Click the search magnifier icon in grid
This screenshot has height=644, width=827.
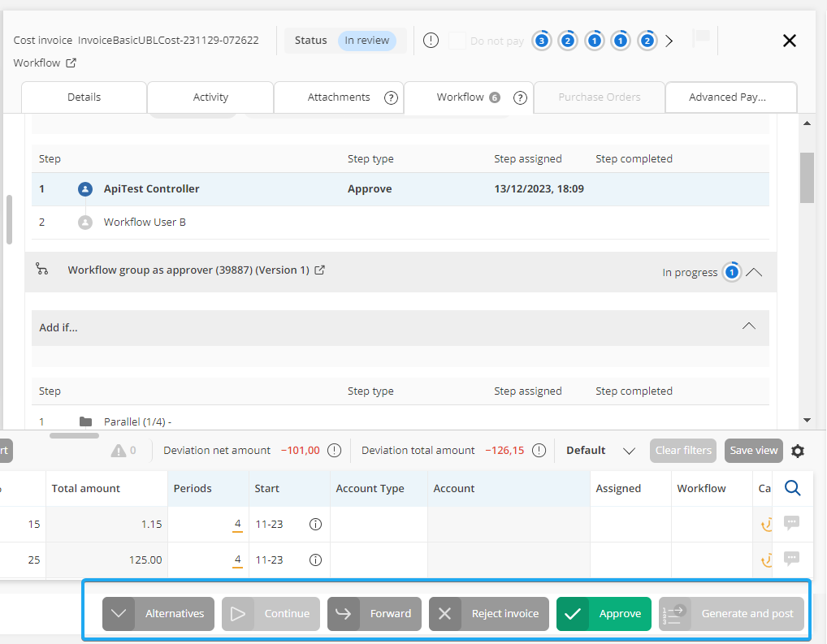[793, 488]
